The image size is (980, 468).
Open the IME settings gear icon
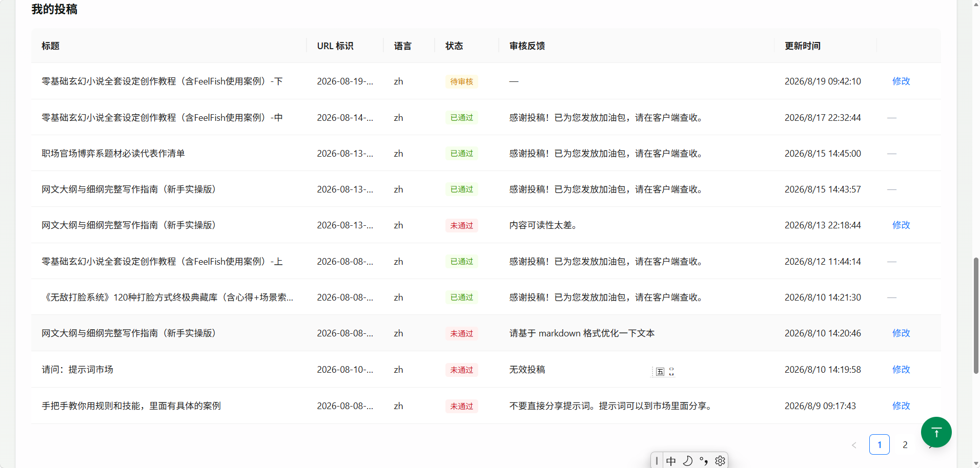[720, 461]
